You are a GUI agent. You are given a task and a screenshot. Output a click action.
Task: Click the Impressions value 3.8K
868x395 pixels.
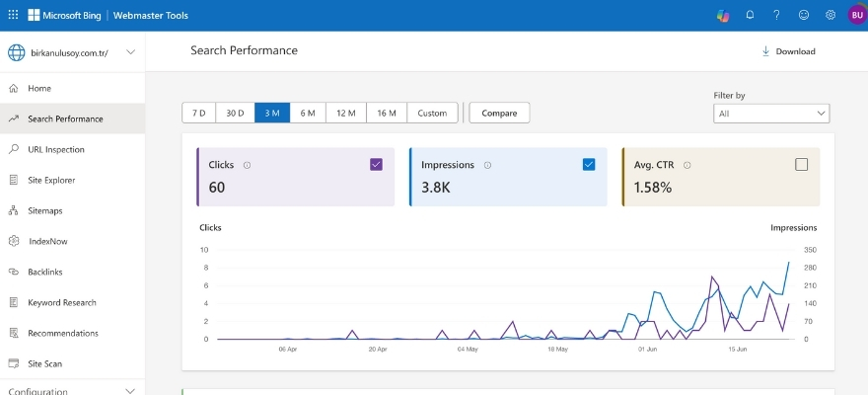436,188
